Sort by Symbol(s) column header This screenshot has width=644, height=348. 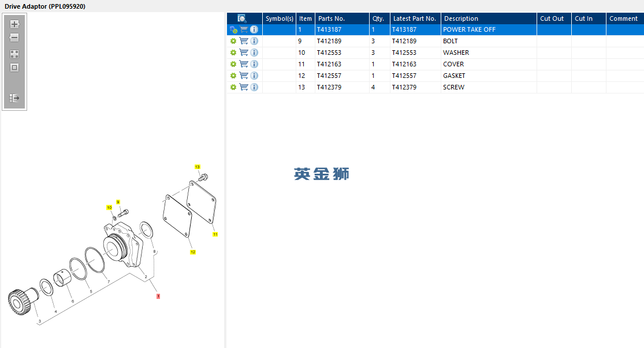click(x=280, y=18)
